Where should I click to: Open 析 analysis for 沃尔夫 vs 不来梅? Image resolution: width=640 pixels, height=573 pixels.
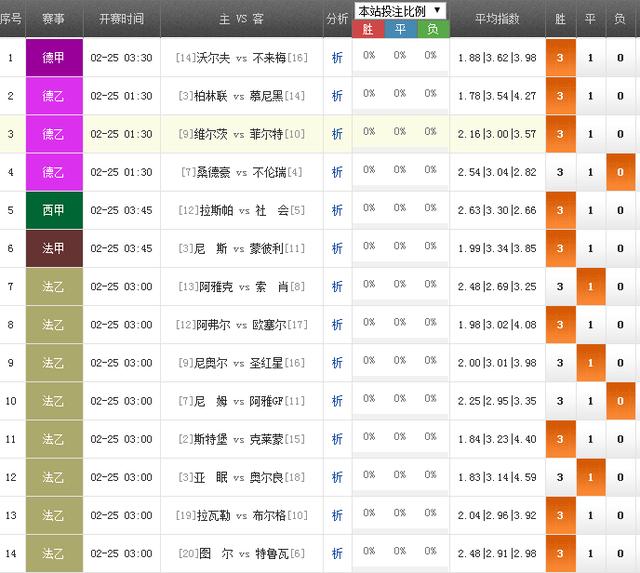[337, 58]
